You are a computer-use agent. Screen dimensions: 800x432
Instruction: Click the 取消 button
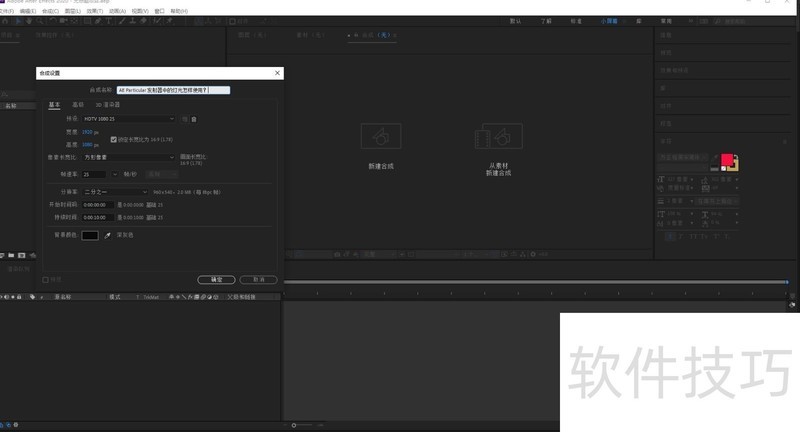(x=259, y=279)
